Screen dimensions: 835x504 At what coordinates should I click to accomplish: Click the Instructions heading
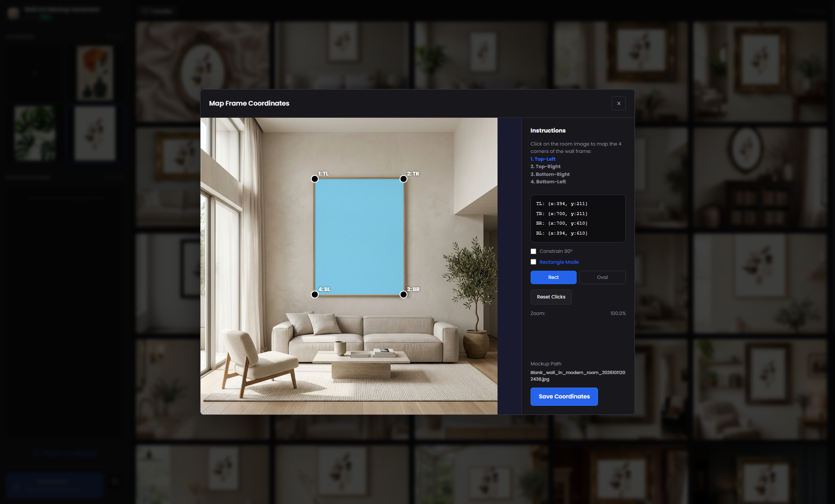pyautogui.click(x=548, y=130)
